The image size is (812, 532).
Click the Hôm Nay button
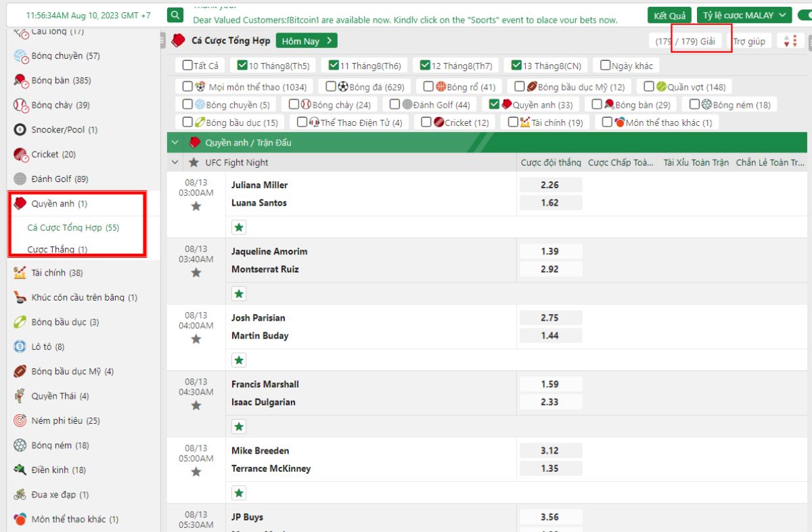click(307, 41)
